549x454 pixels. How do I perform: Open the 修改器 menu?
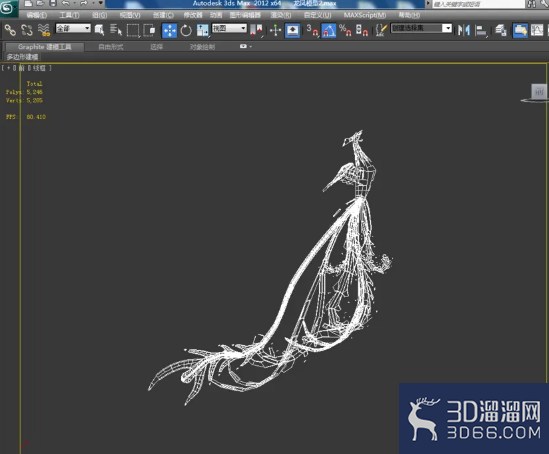pos(193,15)
